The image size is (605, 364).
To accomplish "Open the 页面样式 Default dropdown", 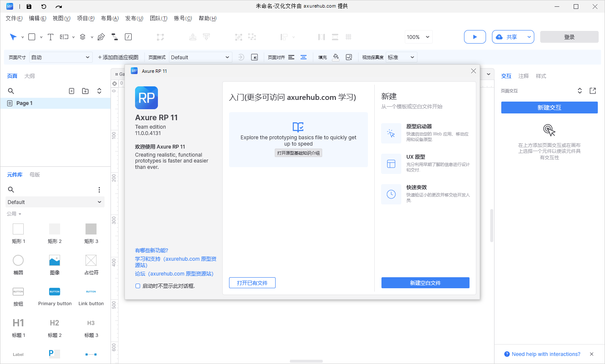I will [200, 57].
